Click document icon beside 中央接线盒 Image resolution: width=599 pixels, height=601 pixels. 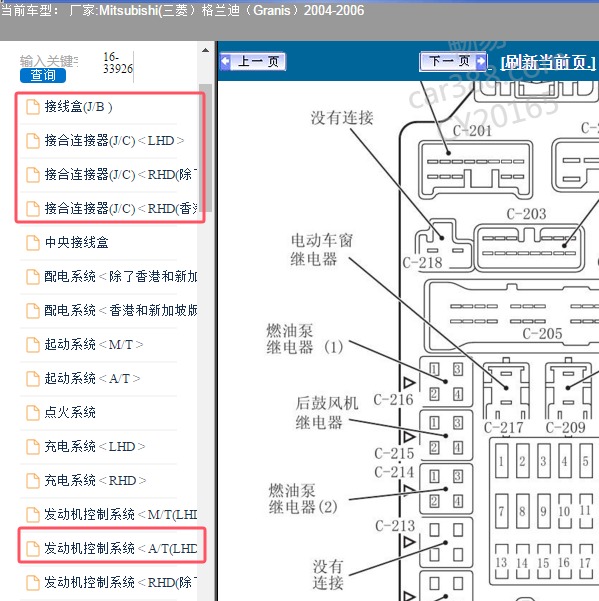33,243
